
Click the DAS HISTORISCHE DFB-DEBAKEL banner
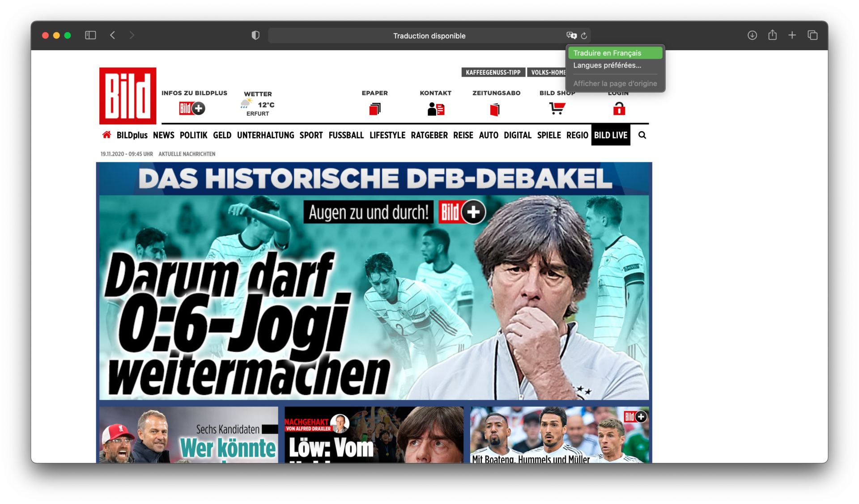(374, 179)
